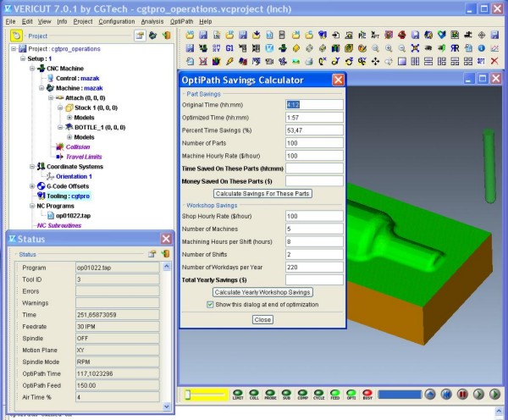Collapse the Setup : 1 node

click(x=23, y=58)
